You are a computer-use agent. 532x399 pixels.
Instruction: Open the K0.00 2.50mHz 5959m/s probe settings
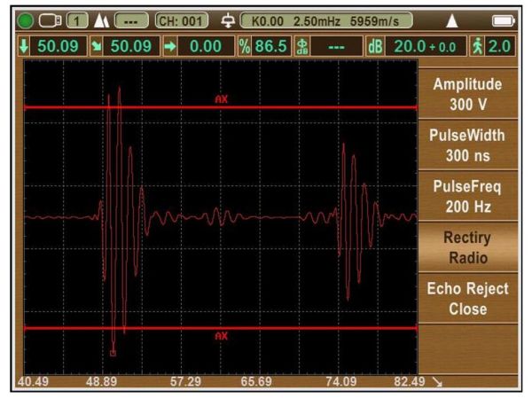pos(326,21)
